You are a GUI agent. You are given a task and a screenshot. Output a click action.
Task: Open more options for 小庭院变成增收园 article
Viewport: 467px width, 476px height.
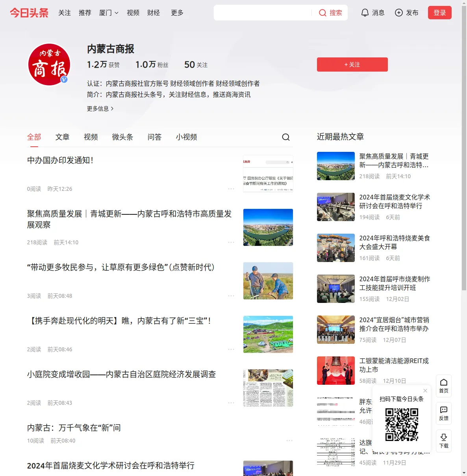pos(231,403)
